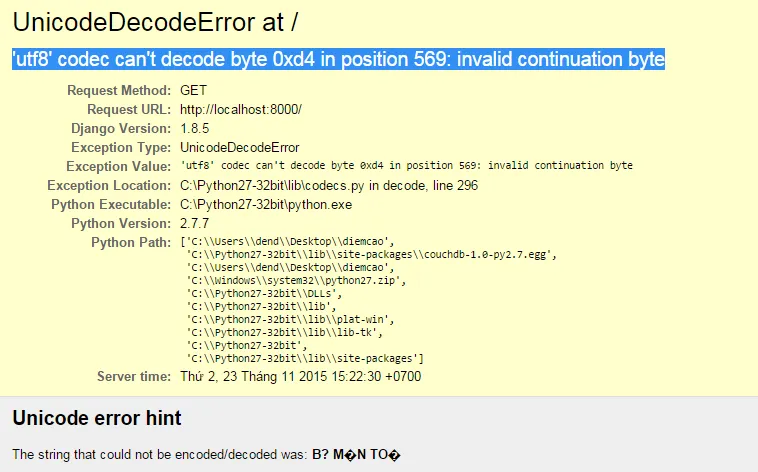
Task: Click the GET request method value
Action: (x=193, y=90)
